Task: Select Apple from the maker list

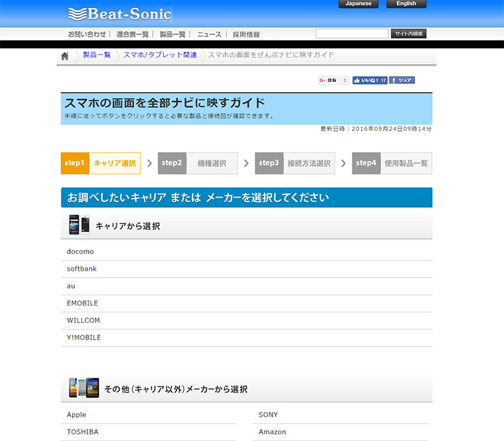Action: click(x=149, y=415)
